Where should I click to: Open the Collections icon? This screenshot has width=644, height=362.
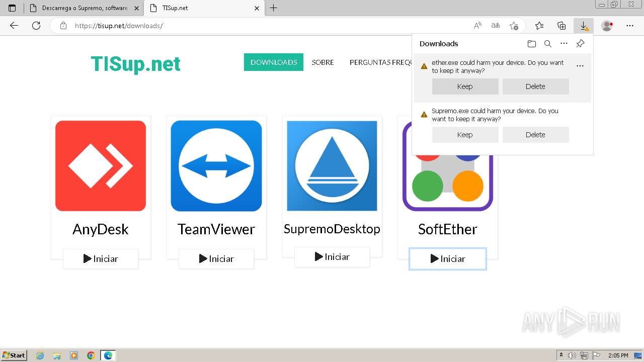point(561,26)
